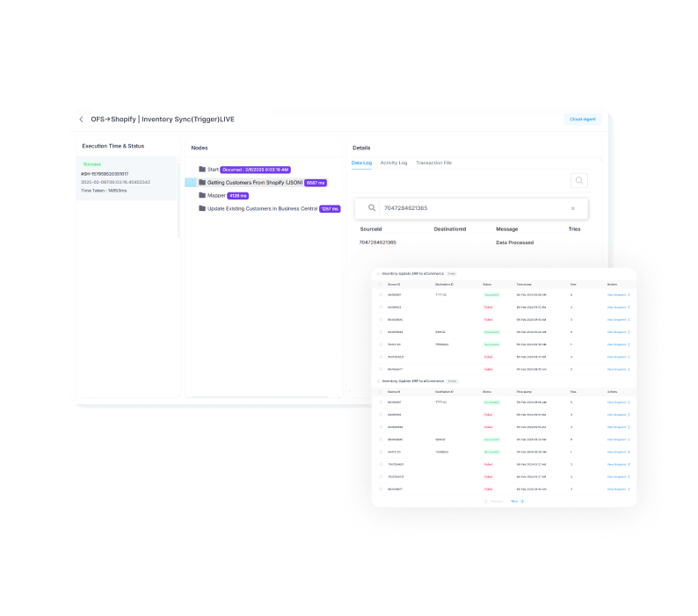Image resolution: width=698 pixels, height=616 pixels.
Task: Go back using the arrow beside OFS→Shopify title
Action: coord(81,120)
